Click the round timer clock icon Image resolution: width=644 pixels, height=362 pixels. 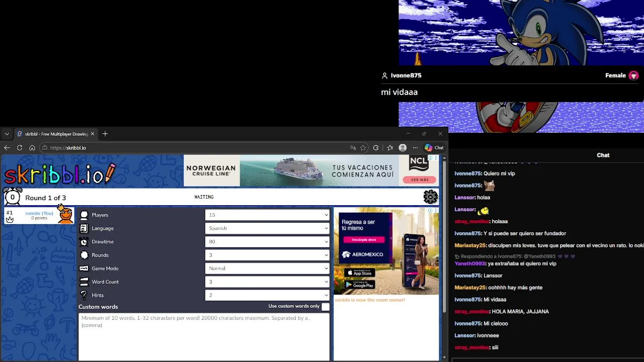[13, 197]
